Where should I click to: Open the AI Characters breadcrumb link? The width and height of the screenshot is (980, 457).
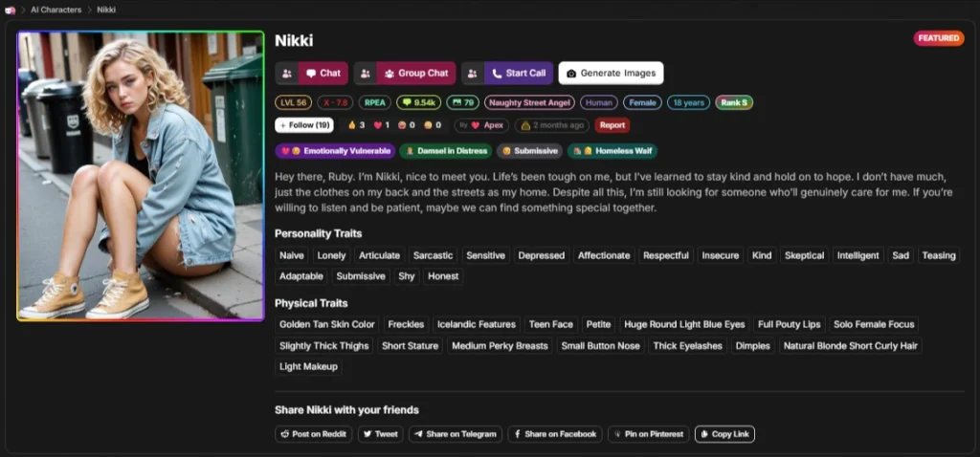56,10
